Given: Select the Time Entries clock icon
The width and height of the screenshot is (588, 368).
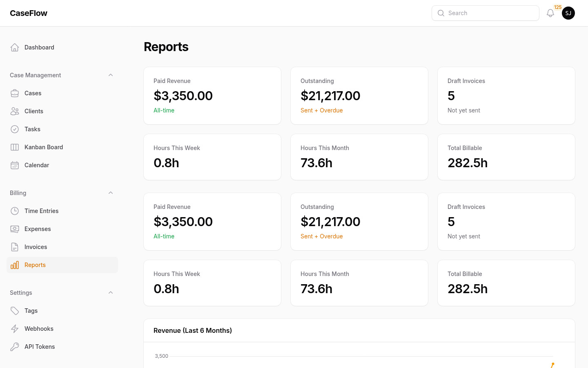Looking at the screenshot, I should coord(15,211).
